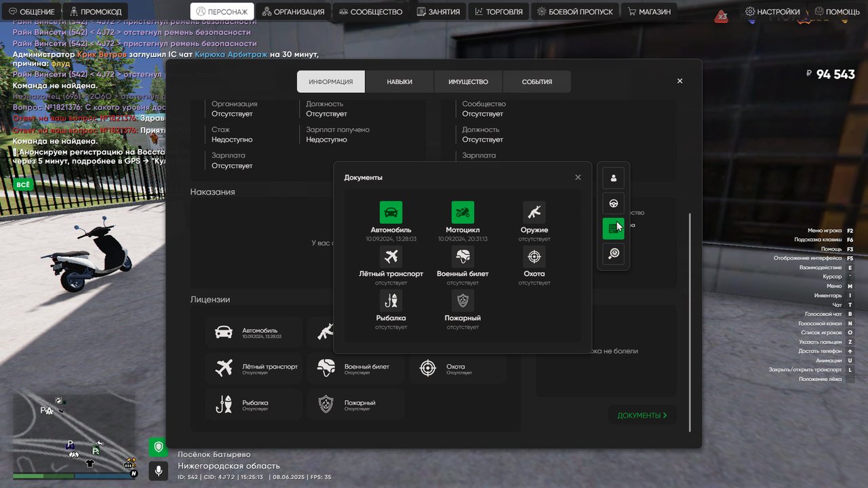The height and width of the screenshot is (488, 868).
Task: Click the Достать телефон hotkey hint
Action: click(826, 351)
